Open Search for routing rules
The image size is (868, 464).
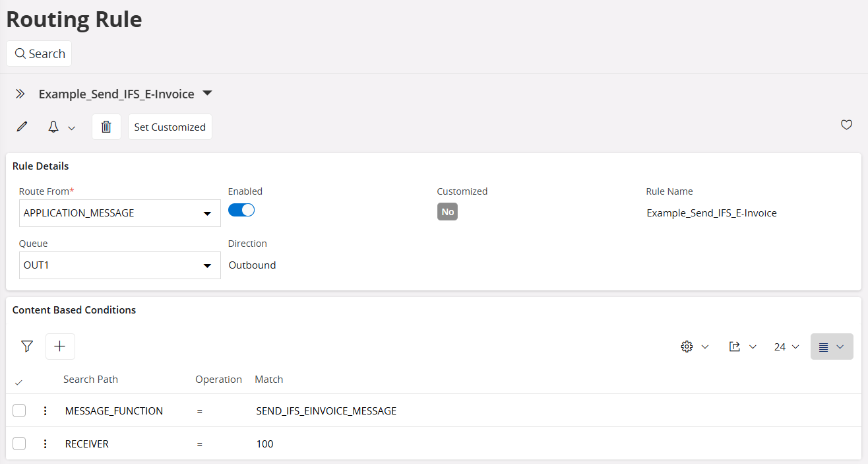point(38,53)
